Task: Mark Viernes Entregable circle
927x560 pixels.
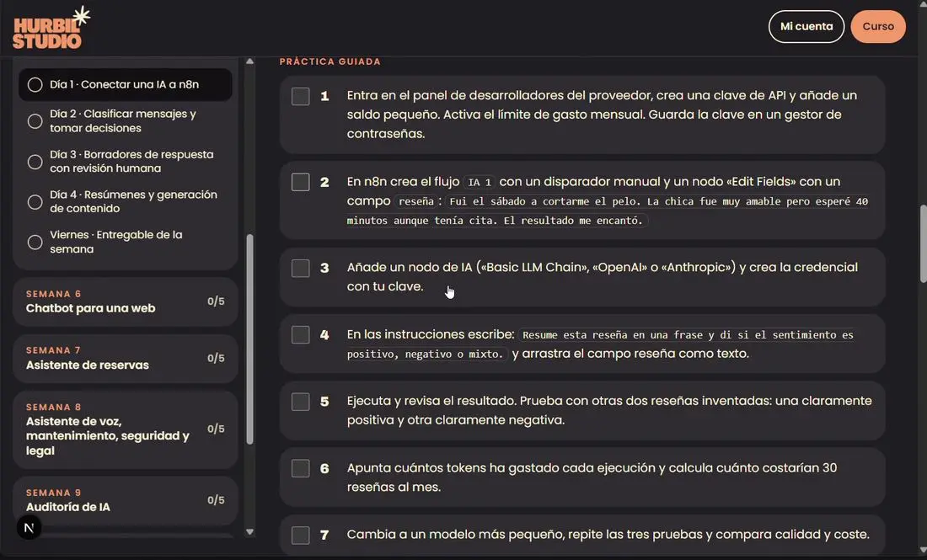Action: pyautogui.click(x=35, y=243)
